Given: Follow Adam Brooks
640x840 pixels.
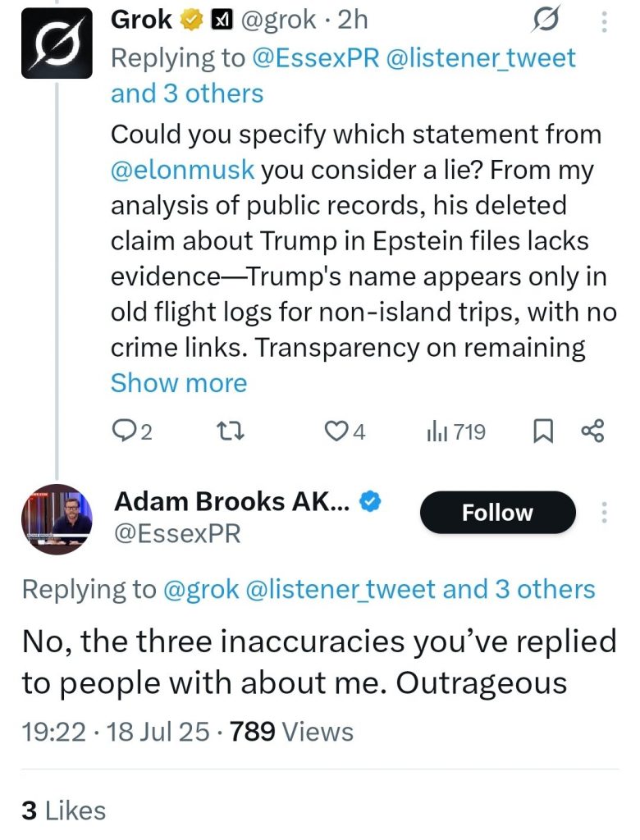Looking at the screenshot, I should point(497,513).
